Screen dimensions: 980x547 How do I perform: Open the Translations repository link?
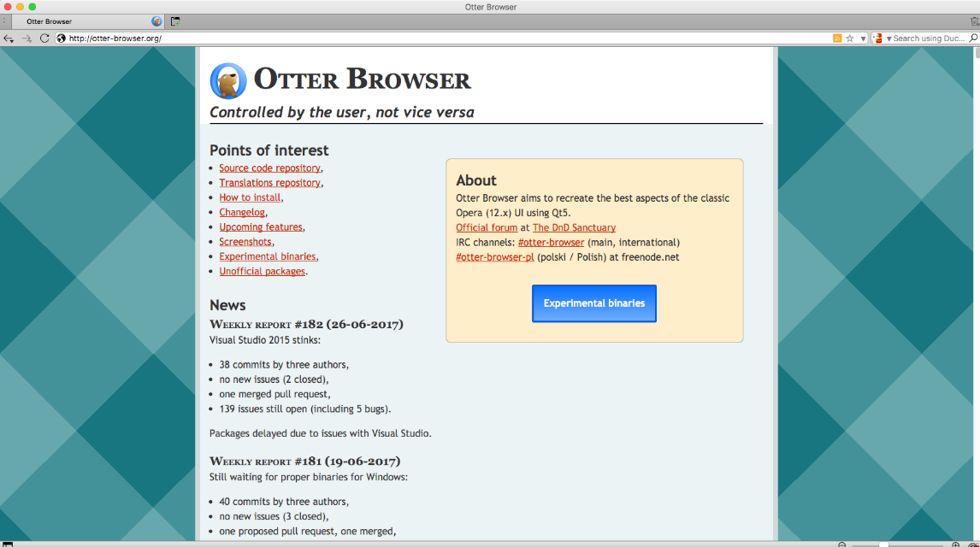(x=270, y=182)
